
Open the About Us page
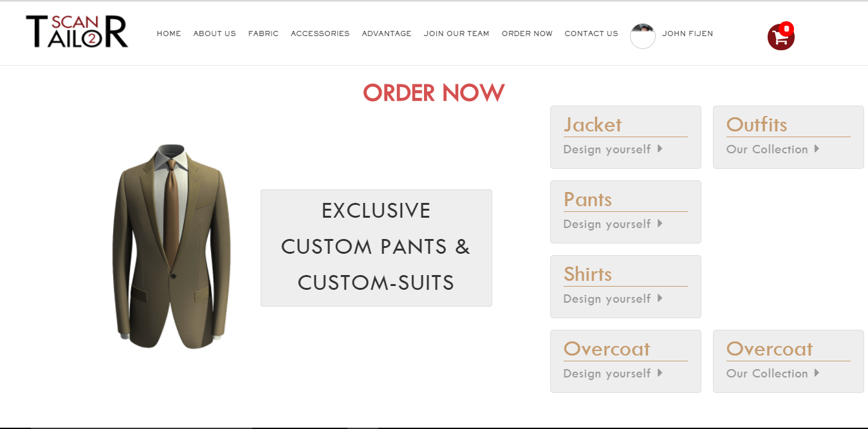[x=215, y=33]
